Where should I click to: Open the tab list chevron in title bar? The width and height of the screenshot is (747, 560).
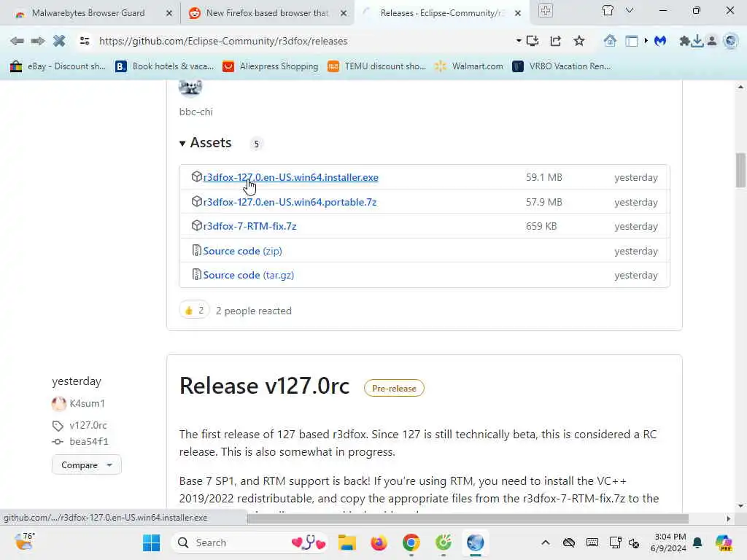click(630, 10)
